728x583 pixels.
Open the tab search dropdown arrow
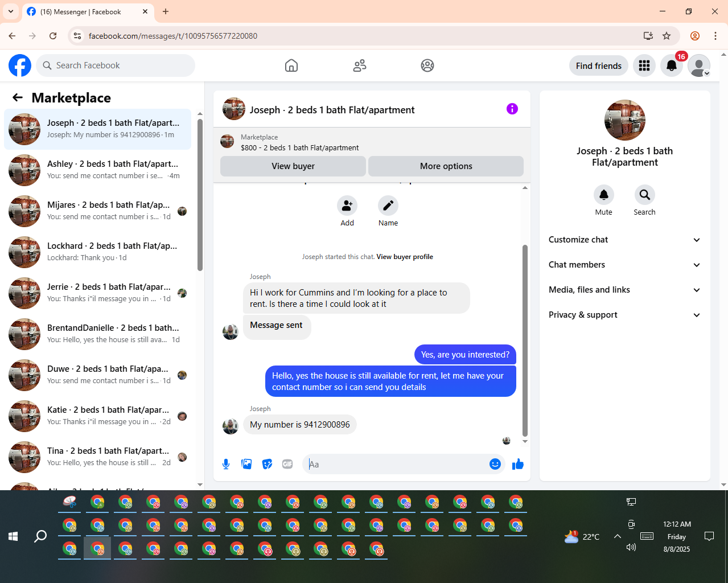[x=10, y=11]
